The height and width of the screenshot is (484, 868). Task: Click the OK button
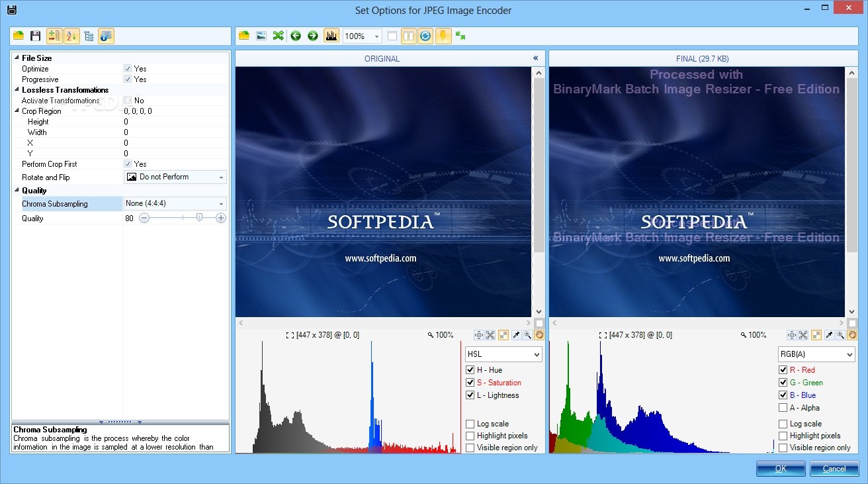pos(781,468)
